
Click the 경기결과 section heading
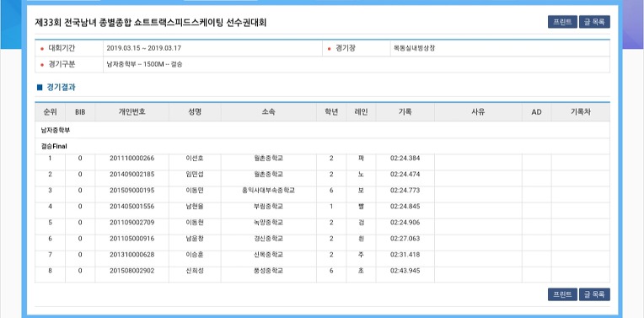[x=61, y=87]
